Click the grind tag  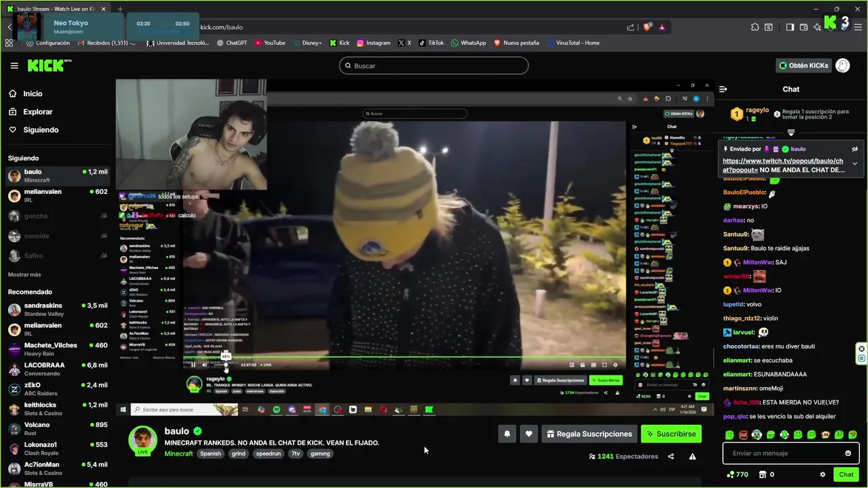point(238,453)
